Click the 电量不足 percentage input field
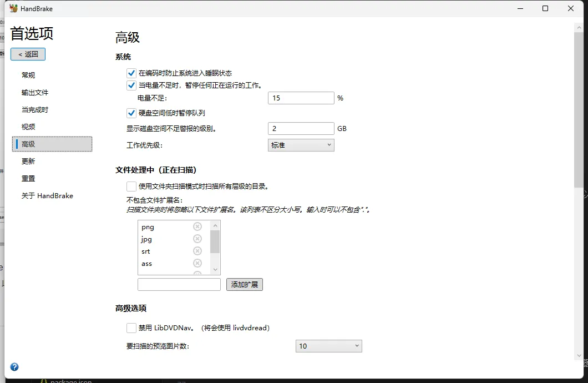588x383 pixels. 301,98
